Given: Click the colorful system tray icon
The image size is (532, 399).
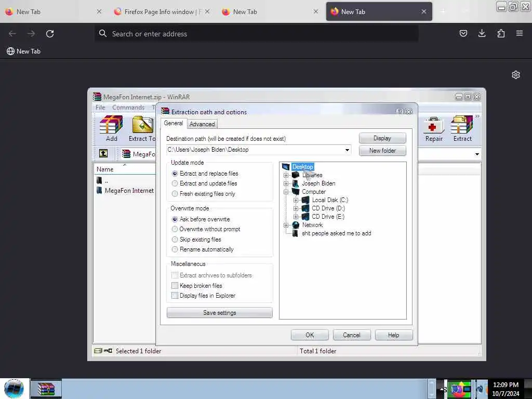Looking at the screenshot, I should click(x=460, y=389).
